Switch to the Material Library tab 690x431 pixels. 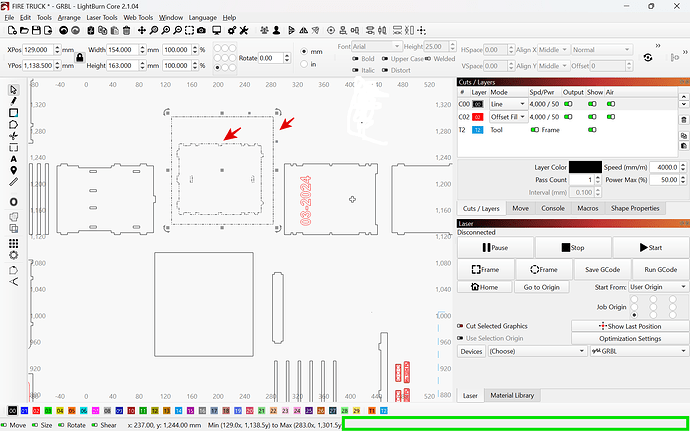(512, 395)
